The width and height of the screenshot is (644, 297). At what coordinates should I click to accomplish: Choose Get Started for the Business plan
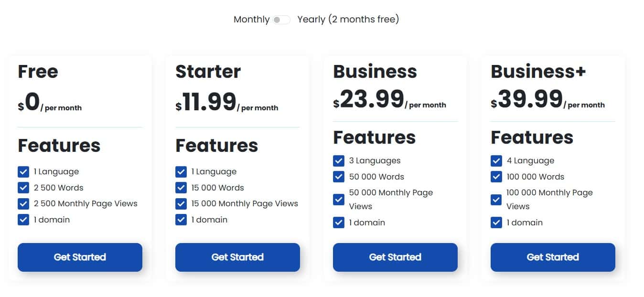tap(395, 257)
